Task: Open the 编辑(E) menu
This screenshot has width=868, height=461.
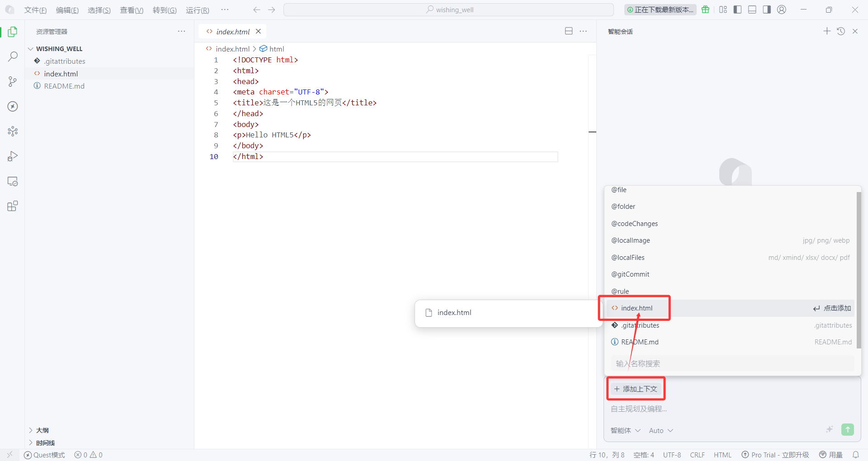Action: tap(67, 10)
